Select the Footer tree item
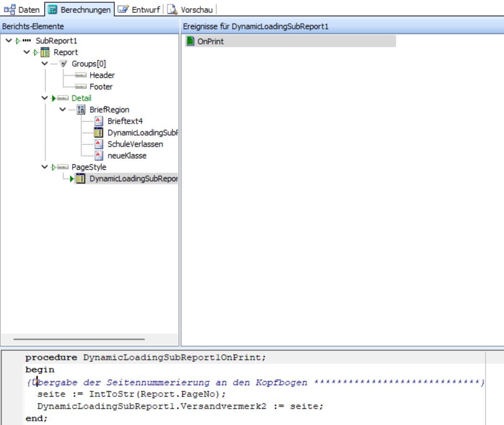This screenshot has width=504, height=425. pos(101,87)
